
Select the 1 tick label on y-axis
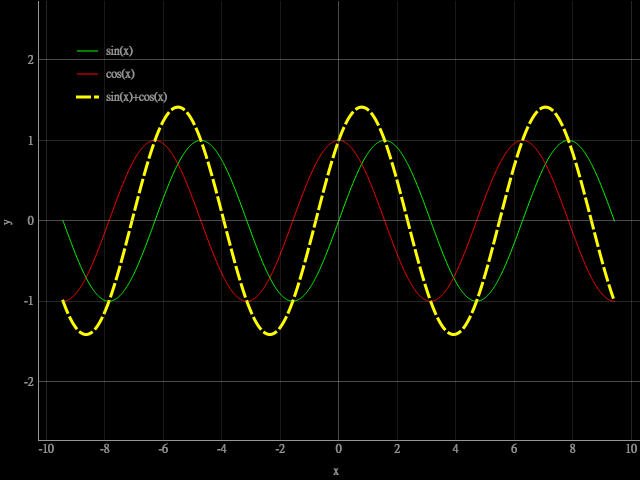[x=31, y=140]
